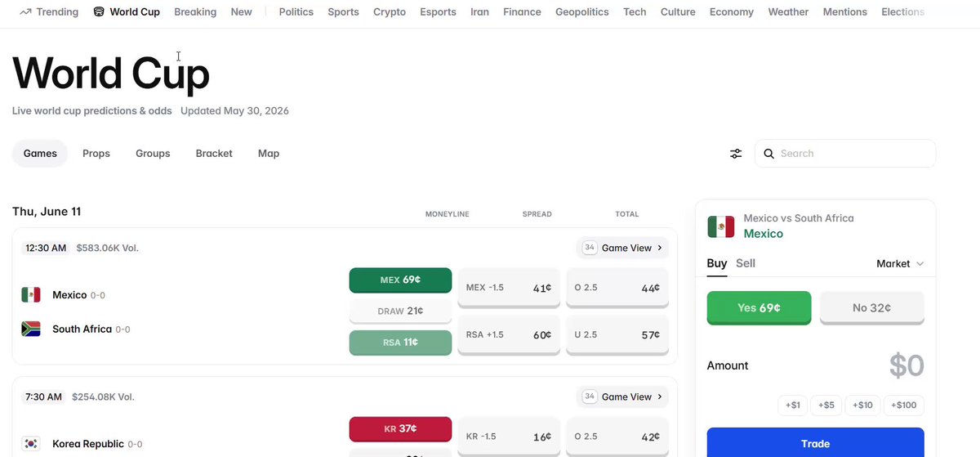980x457 pixels.
Task: Click the 34 badge in Mexico match
Action: [590, 248]
